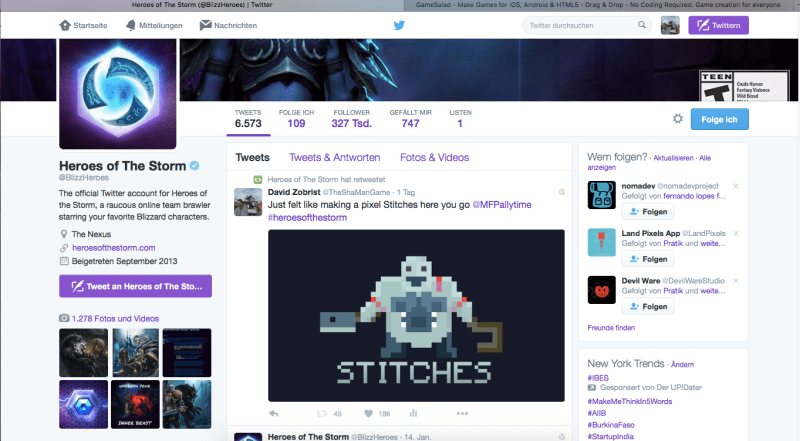Follow Land Pixels App with Folgen
Viewport: 800px width, 441px height.
click(x=648, y=259)
